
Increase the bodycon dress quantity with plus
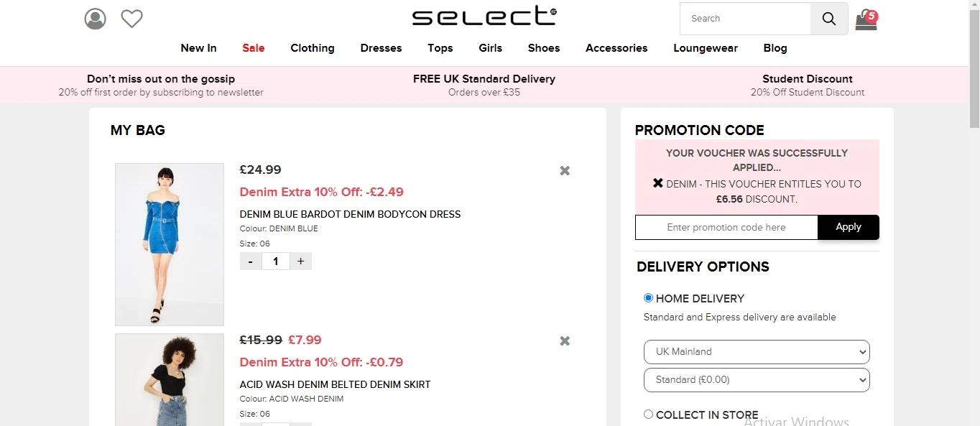coord(300,261)
